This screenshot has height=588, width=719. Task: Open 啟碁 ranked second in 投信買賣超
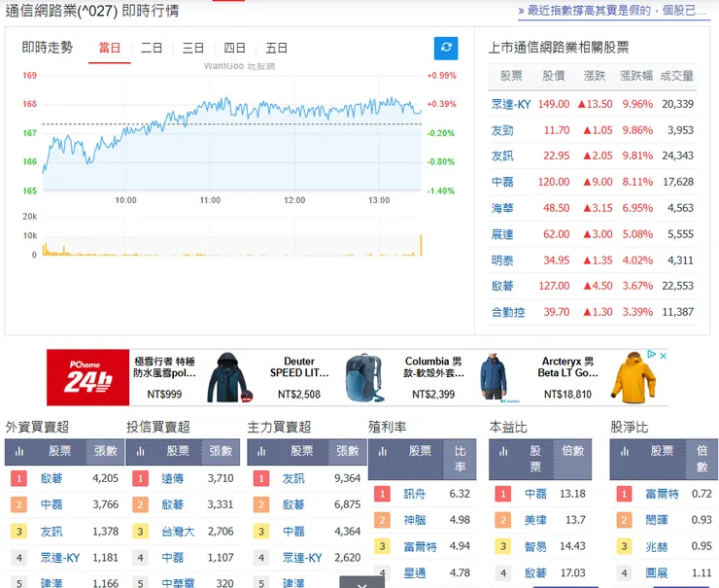(172, 505)
